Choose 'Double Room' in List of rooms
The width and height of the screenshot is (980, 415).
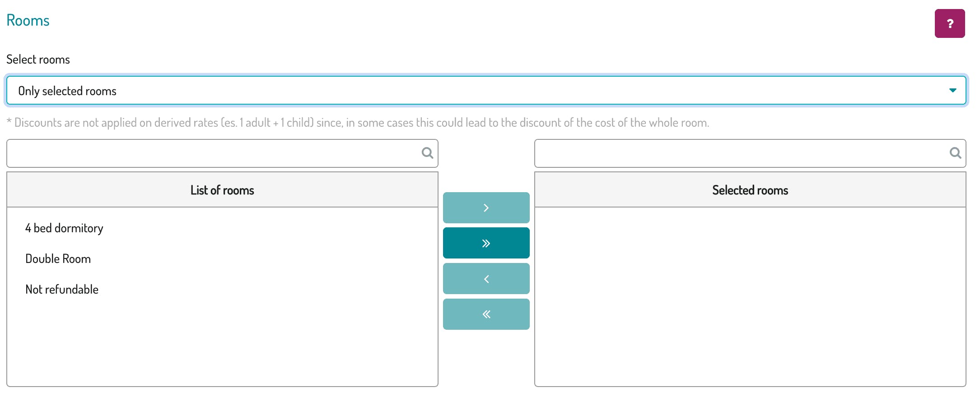tap(58, 259)
